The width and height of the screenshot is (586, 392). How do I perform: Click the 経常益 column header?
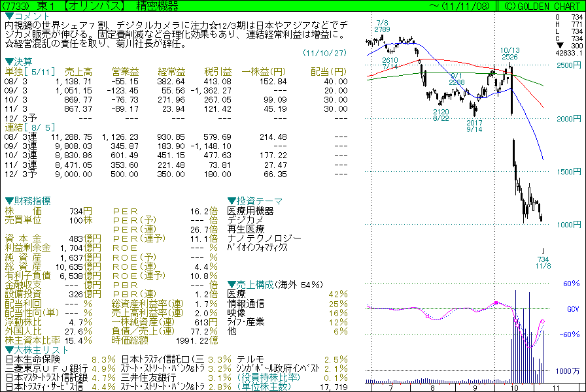171,71
